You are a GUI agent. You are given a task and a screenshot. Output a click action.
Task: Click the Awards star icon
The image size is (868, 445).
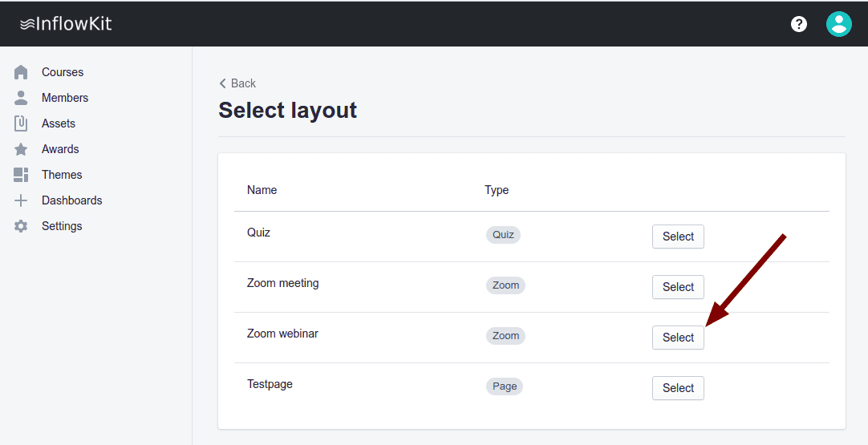click(22, 149)
